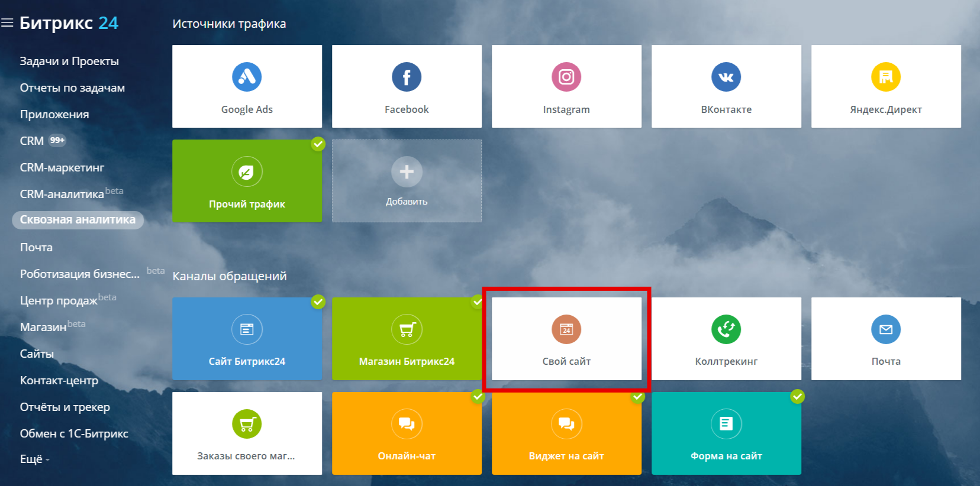The width and height of the screenshot is (980, 486).
Task: Click the Google Ads source icon
Action: 247,77
